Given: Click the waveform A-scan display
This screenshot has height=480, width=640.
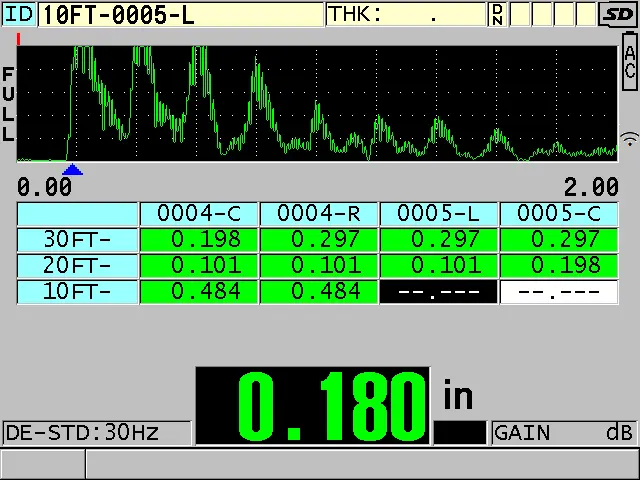Looking at the screenshot, I should coord(317,104).
